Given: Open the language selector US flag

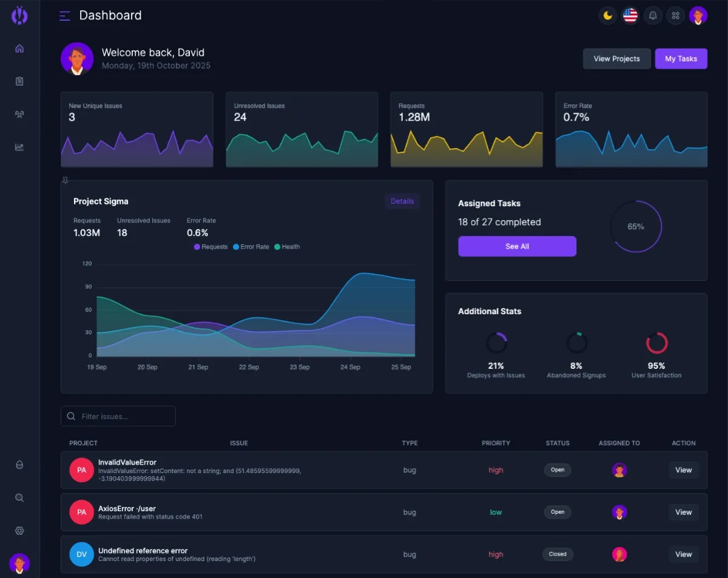Looking at the screenshot, I should (x=630, y=16).
